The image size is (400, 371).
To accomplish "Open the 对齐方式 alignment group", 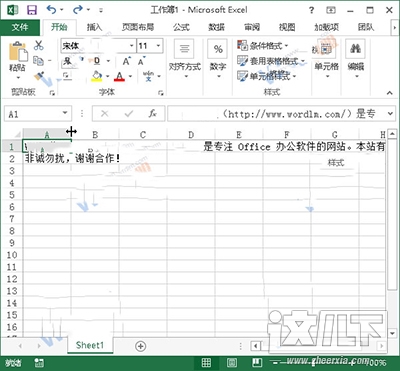I will pyautogui.click(x=184, y=60).
